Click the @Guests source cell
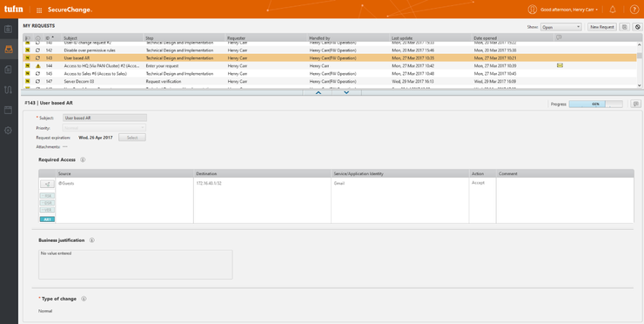 124,200
